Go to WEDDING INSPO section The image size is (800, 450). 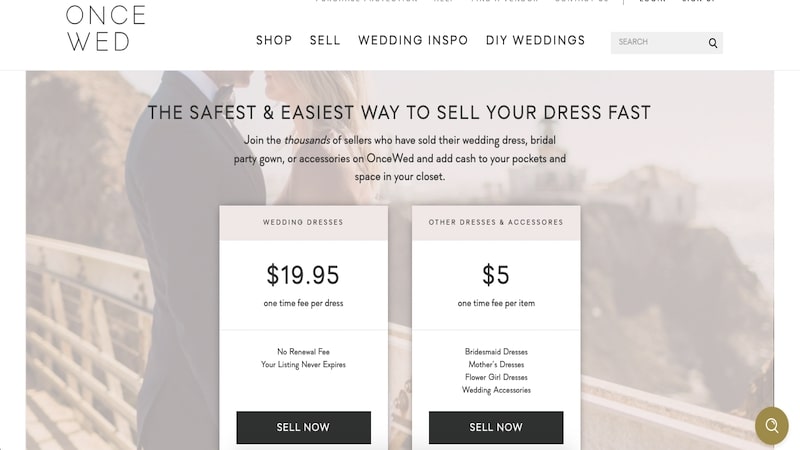click(413, 40)
